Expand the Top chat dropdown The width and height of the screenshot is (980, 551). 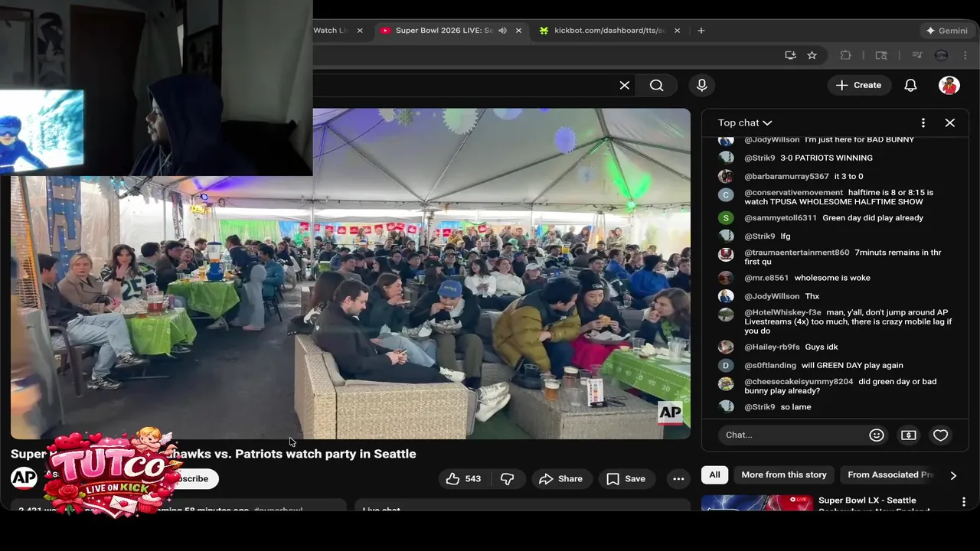tap(745, 122)
